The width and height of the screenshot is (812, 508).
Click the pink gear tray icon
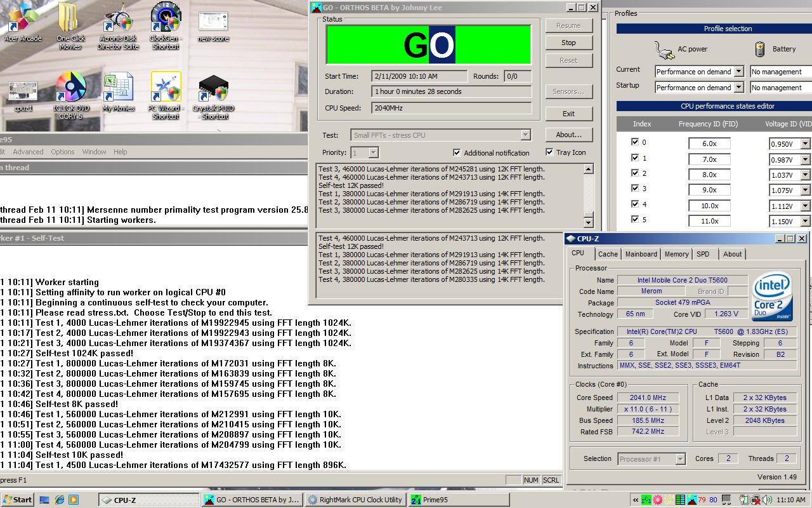click(658, 500)
